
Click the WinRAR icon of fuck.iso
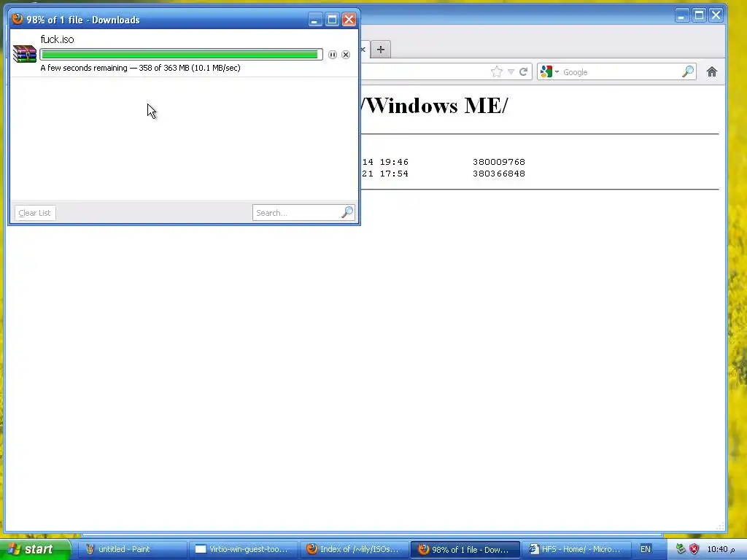tap(24, 54)
